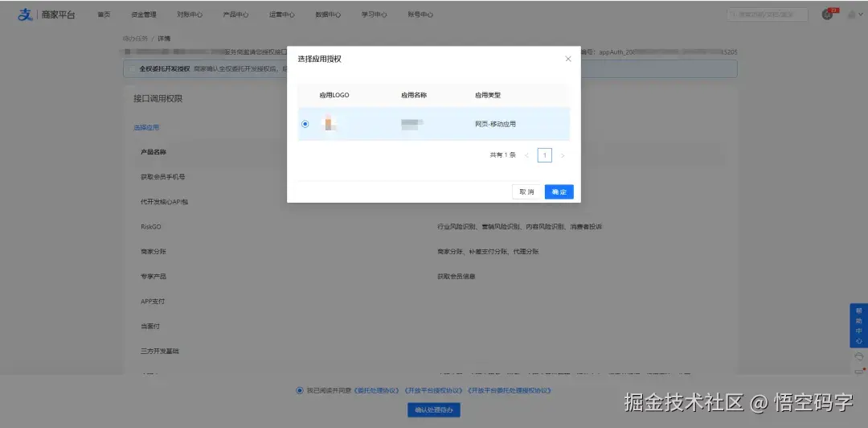The width and height of the screenshot is (868, 428).
Task: Click the Alipay 商家平台 logo
Action: 47,15
